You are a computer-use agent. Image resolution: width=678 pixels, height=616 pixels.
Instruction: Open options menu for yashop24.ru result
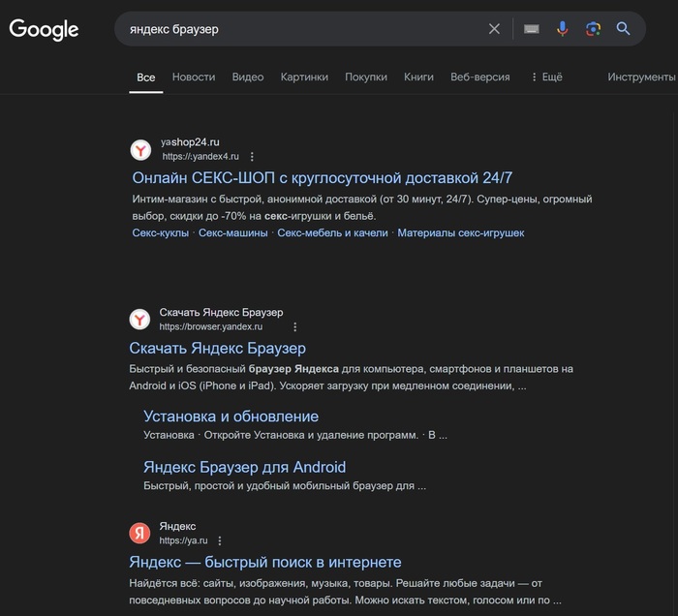point(252,156)
